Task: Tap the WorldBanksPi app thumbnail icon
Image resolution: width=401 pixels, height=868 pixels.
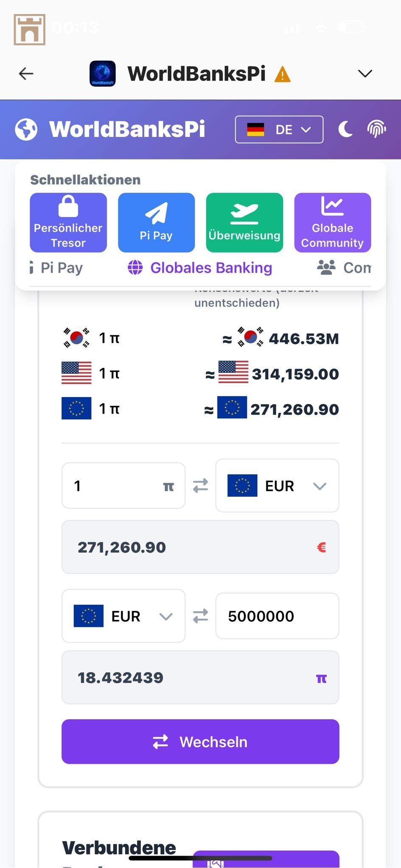Action: pyautogui.click(x=102, y=74)
